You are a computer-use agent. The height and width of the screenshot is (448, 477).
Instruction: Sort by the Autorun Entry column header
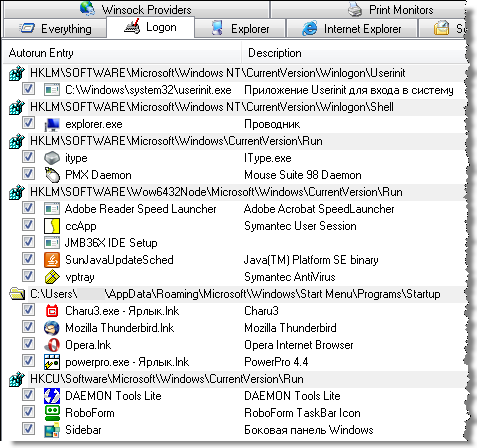pos(122,53)
